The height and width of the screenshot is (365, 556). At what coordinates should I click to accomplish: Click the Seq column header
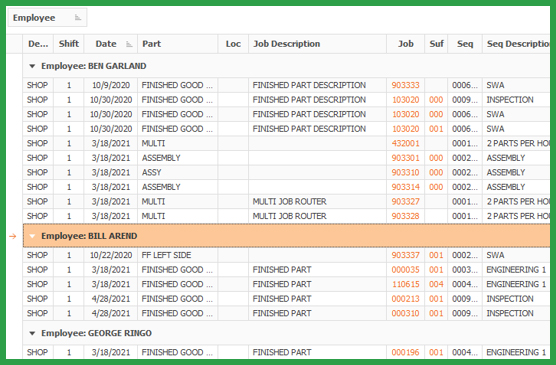[x=465, y=44]
